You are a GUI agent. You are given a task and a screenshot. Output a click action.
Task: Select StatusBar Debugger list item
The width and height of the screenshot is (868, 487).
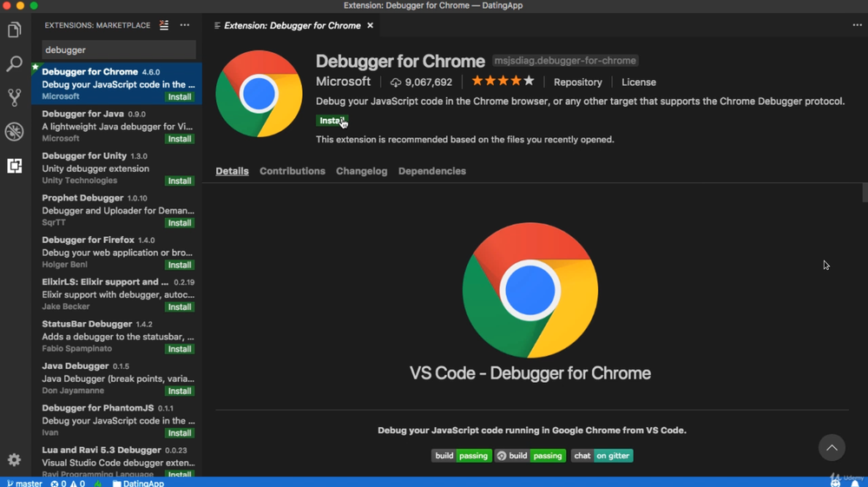click(x=117, y=336)
